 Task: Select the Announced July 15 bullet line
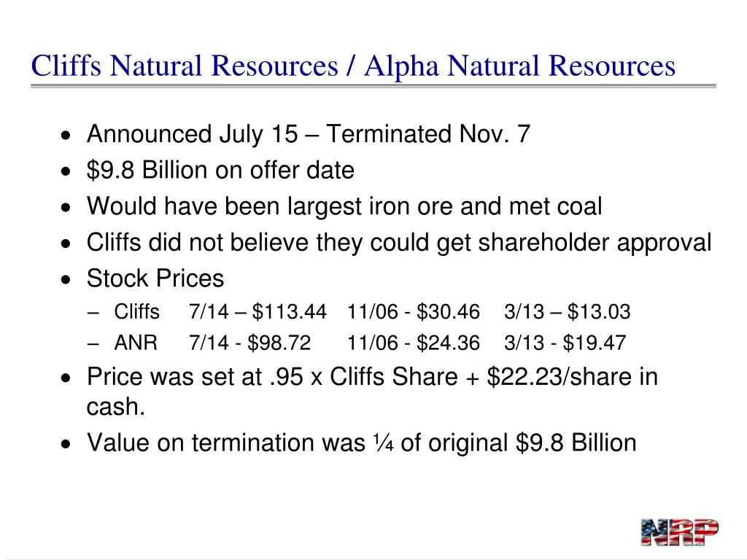click(309, 134)
